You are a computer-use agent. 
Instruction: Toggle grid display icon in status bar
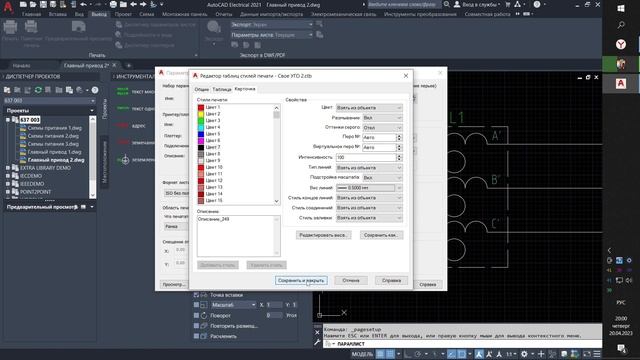(380, 354)
